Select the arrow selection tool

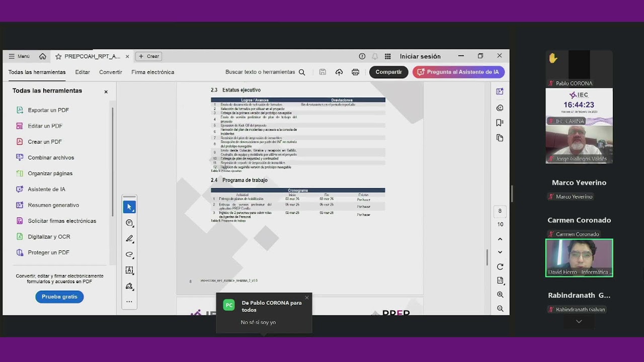(x=129, y=207)
